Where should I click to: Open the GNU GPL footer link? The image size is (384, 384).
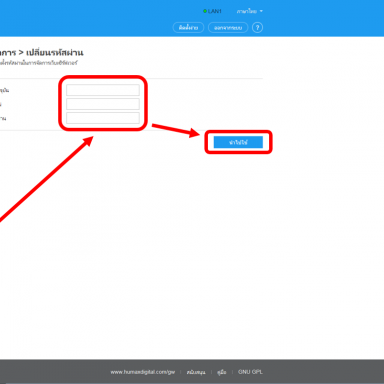(x=250, y=372)
